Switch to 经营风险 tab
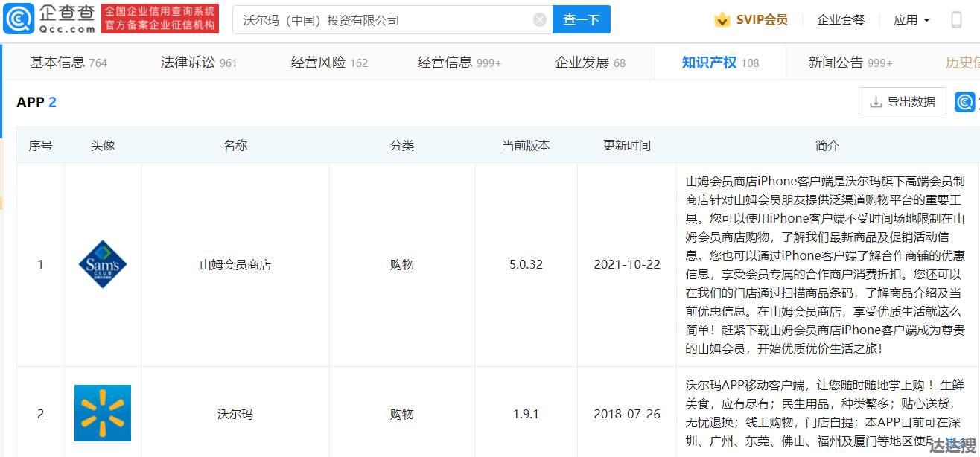980x457 pixels. click(329, 63)
